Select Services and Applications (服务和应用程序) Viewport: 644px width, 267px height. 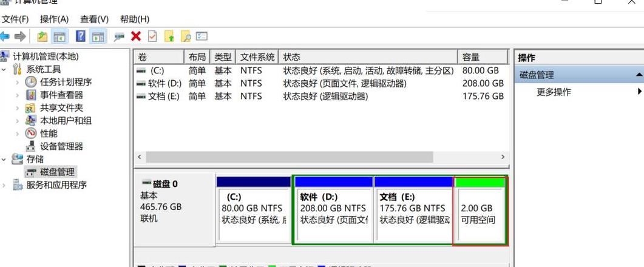click(56, 185)
